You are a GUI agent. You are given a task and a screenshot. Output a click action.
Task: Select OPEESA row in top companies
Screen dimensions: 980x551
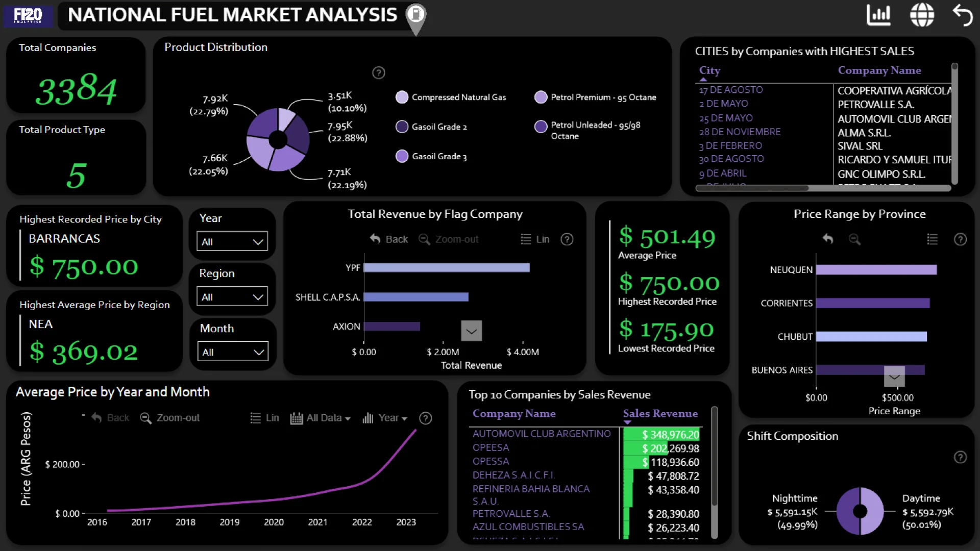pyautogui.click(x=491, y=447)
